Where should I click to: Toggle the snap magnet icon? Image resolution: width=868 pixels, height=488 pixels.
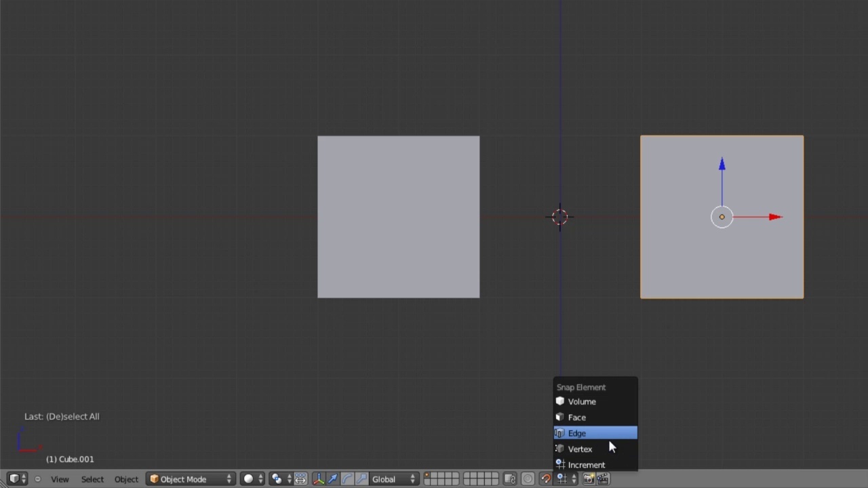(x=546, y=479)
